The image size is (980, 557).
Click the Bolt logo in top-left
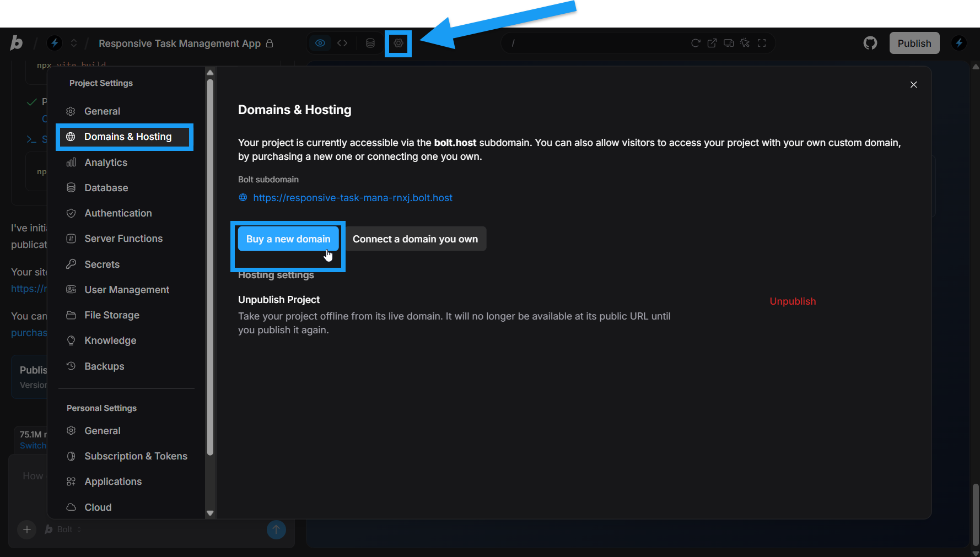[x=17, y=43]
